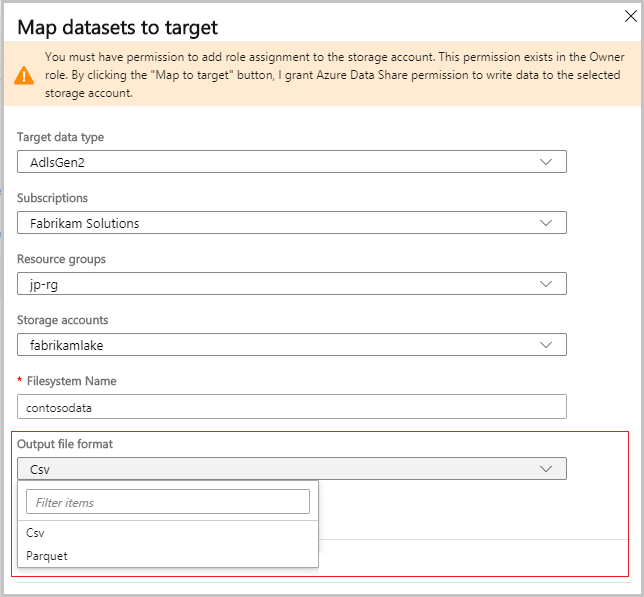Viewport: 644px width, 597px height.
Task: Click the Resource groups field label
Action: pyautogui.click(x=61, y=259)
